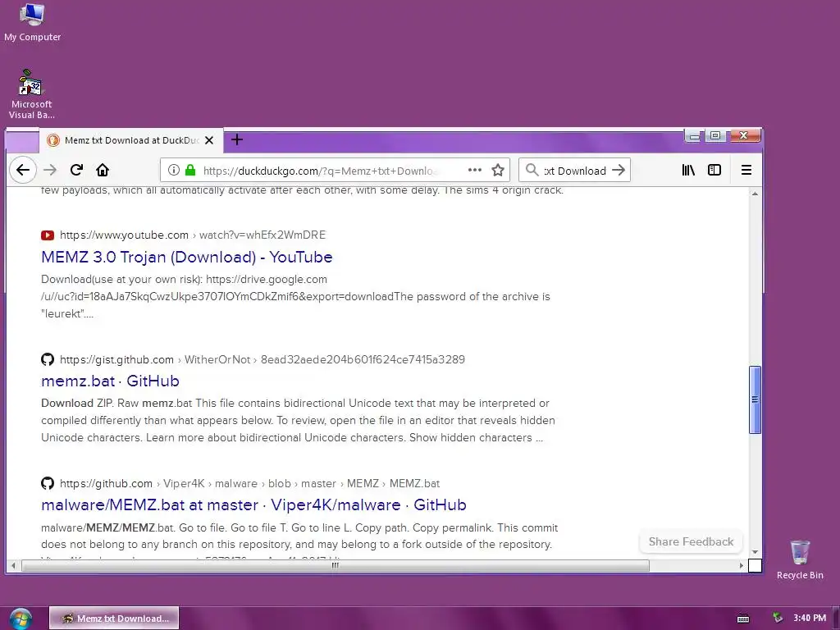This screenshot has height=630, width=840.
Task: Click the horizontal scrollbar thumb
Action: (336, 565)
